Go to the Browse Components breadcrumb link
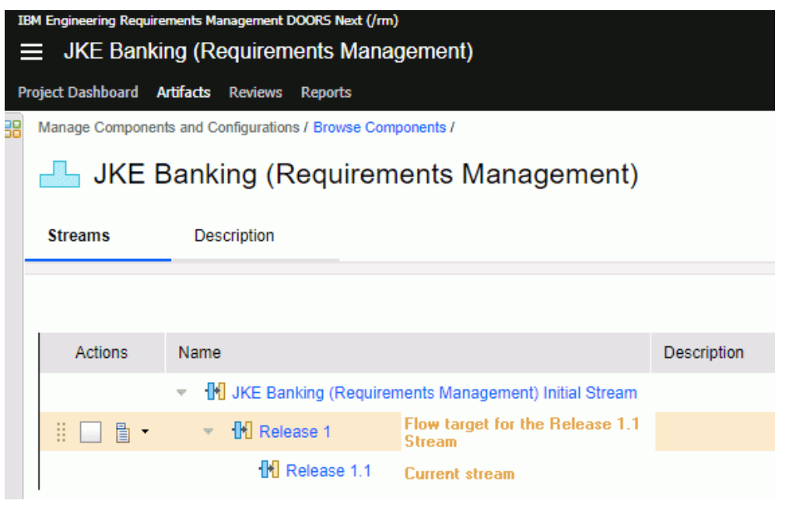 379,128
